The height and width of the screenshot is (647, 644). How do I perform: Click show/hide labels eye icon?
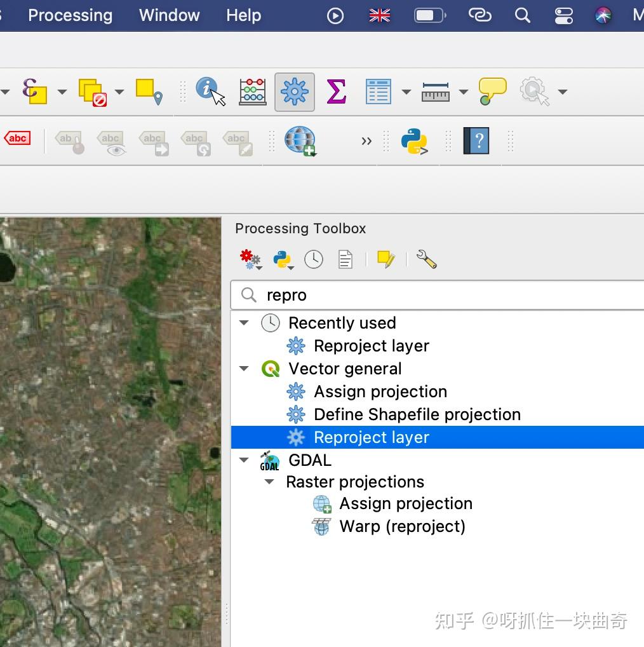point(112,143)
